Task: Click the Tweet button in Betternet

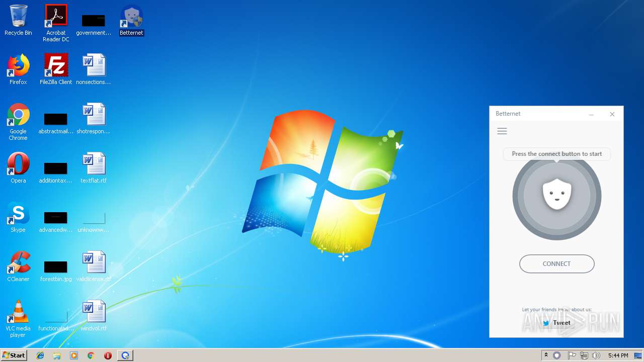Action: (x=557, y=323)
